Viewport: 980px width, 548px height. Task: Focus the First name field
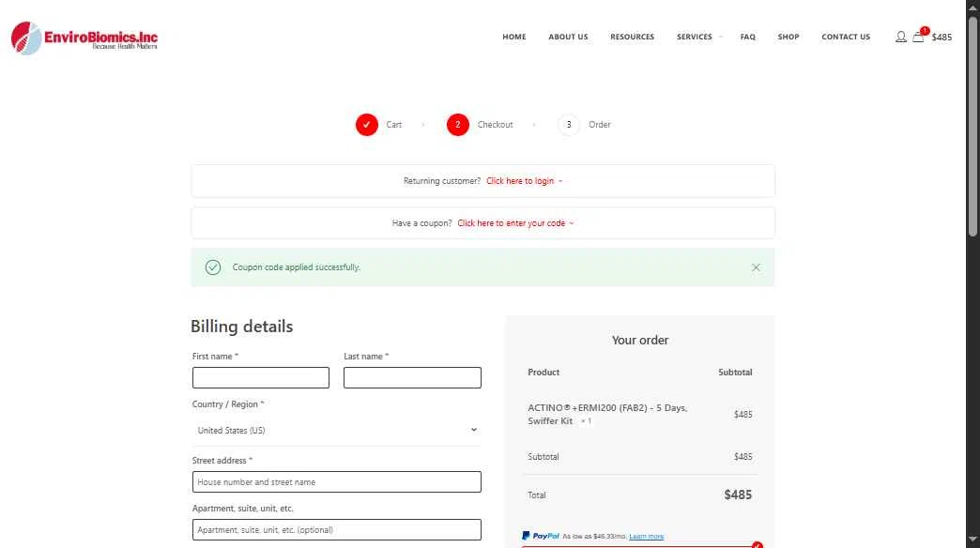pos(261,377)
